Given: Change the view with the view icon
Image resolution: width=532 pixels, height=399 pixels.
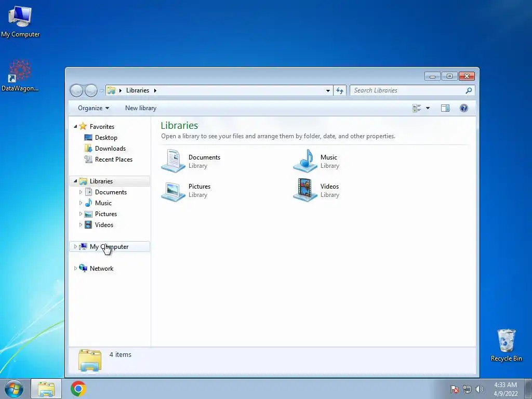Looking at the screenshot, I should click(417, 108).
